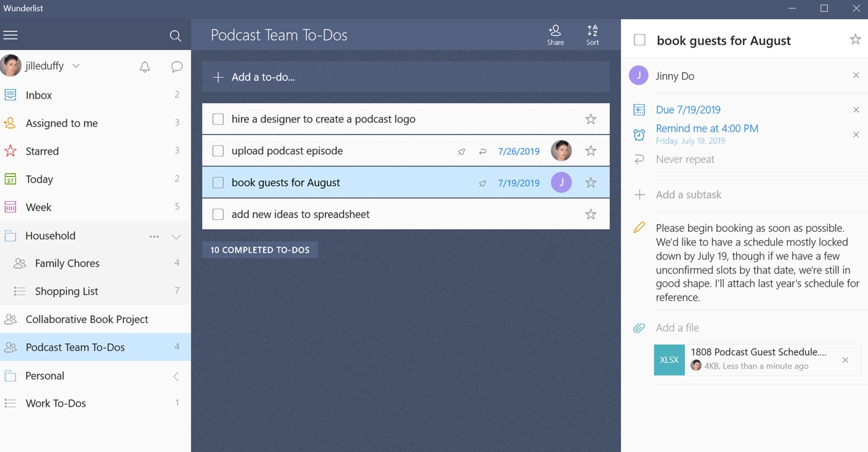This screenshot has height=452, width=868.
Task: Click repeat icon on upload podcast episode row
Action: (x=483, y=151)
